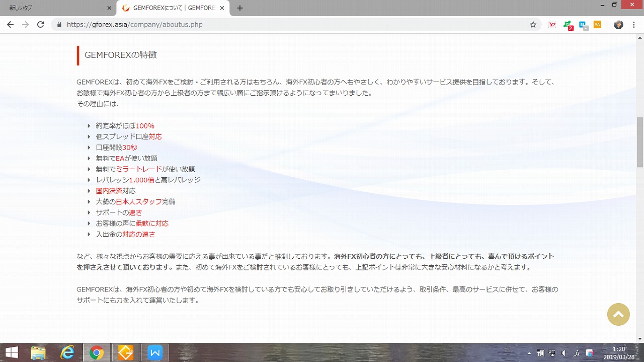Screen dimensions: 644x362
Task: Show hidden system tray icons
Action: coord(529,353)
